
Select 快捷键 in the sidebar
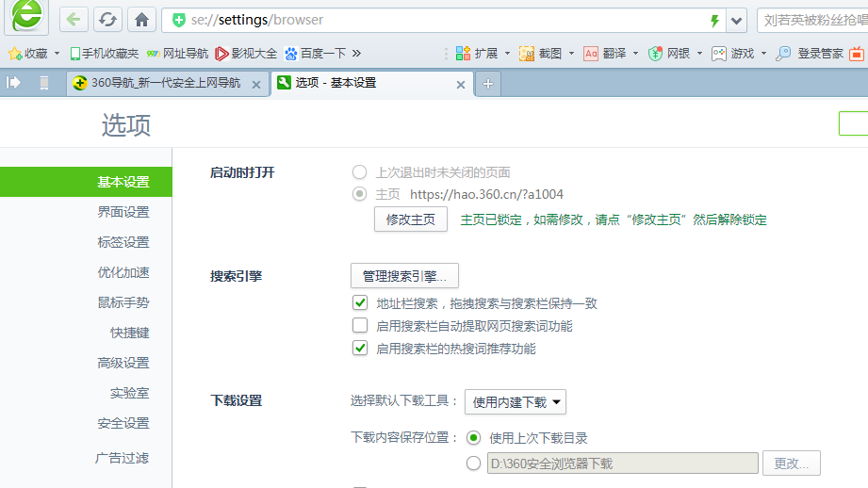coord(129,333)
